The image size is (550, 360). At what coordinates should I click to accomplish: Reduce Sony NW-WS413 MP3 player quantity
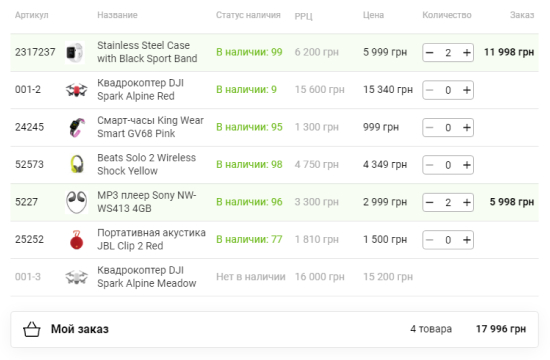430,202
